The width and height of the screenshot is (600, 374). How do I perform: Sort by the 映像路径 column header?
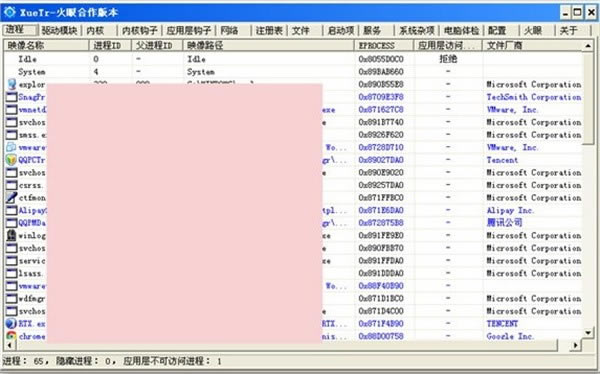[268, 46]
